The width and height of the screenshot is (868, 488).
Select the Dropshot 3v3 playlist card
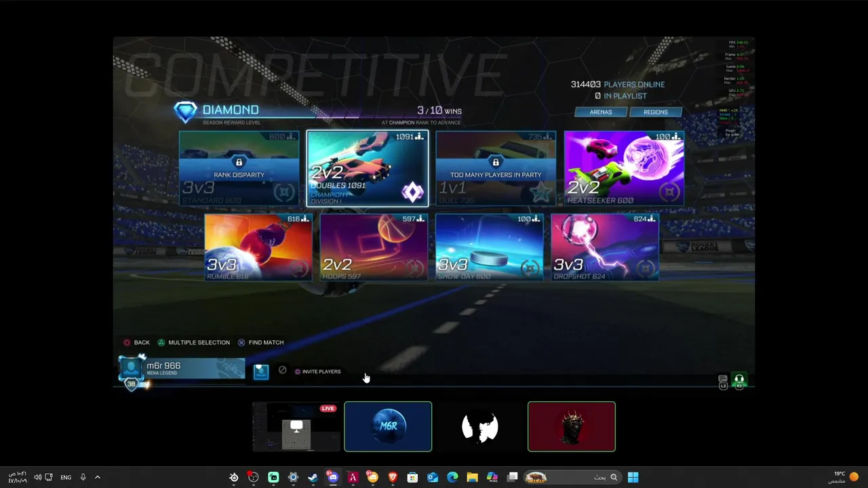pos(604,247)
